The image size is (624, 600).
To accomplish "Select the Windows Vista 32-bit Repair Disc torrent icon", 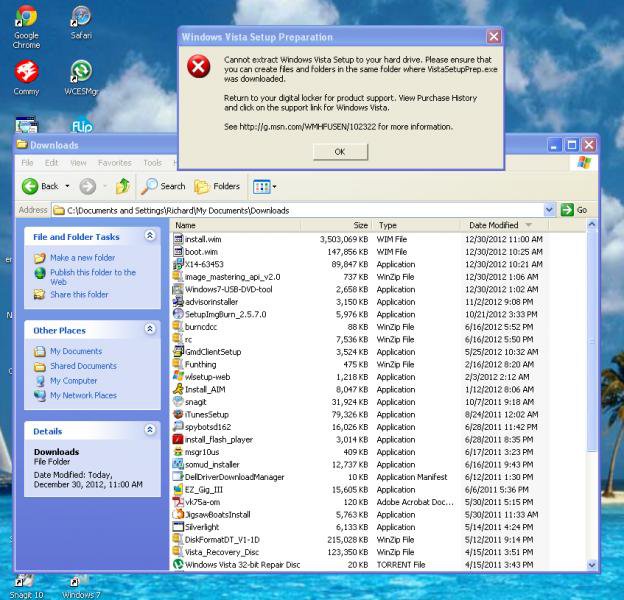I will point(178,564).
